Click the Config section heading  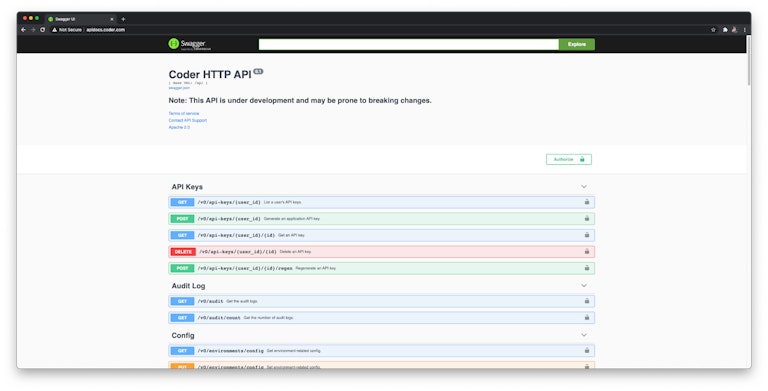[183, 335]
